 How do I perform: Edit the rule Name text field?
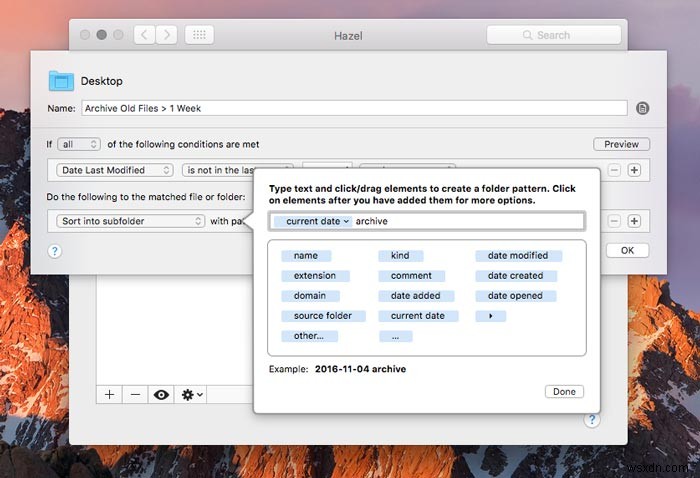(354, 108)
